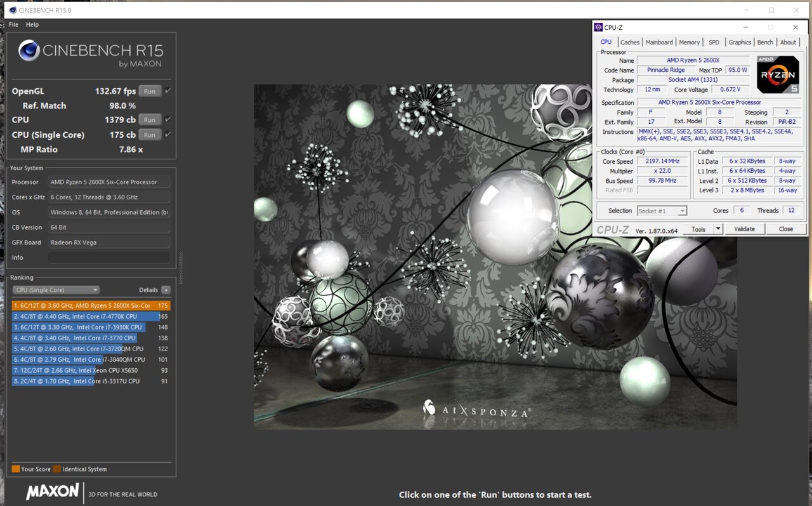Click the Processor field in Your System
Image resolution: width=812 pixels, height=506 pixels.
[108, 182]
